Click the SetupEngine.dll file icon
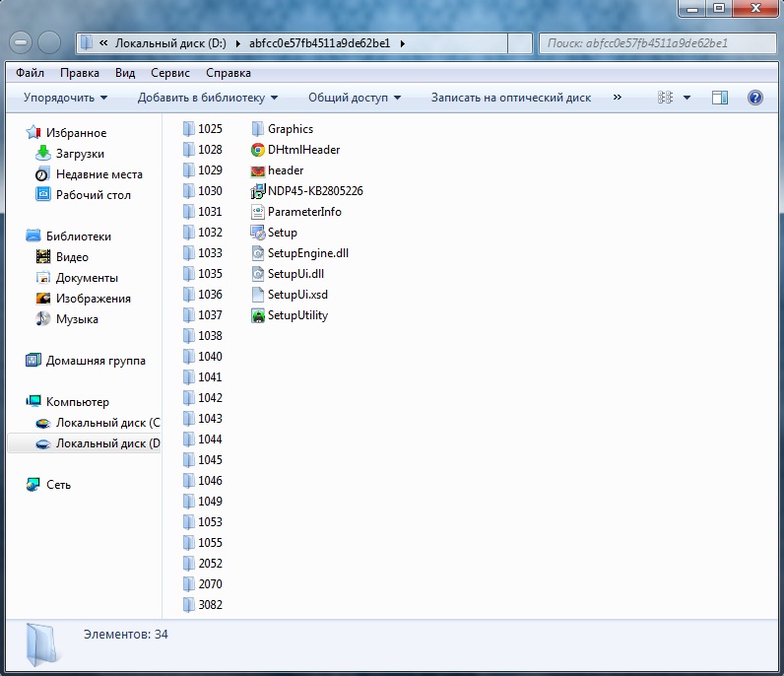784x676 pixels. tap(258, 253)
